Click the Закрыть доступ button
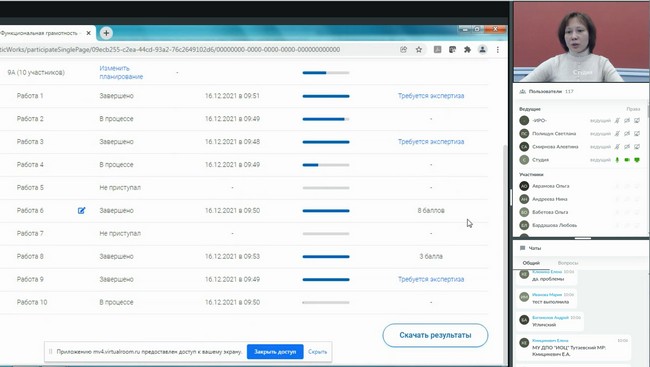Screen dimensions: 650x367 click(x=275, y=352)
